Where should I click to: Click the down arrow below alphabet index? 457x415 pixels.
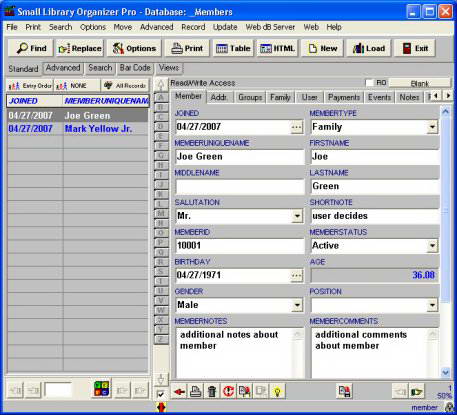(x=161, y=379)
